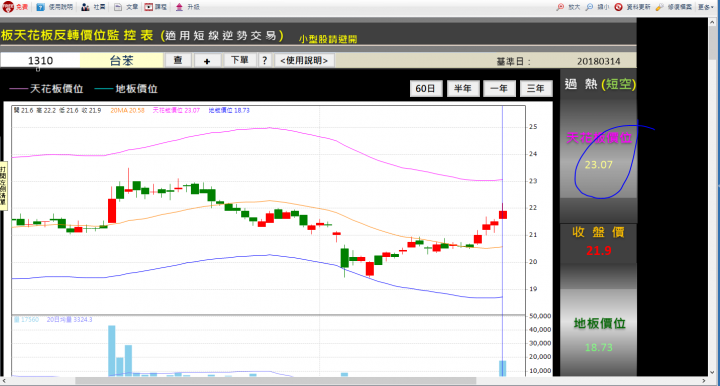
Task: Select the 60日 chart range
Action: (425, 89)
